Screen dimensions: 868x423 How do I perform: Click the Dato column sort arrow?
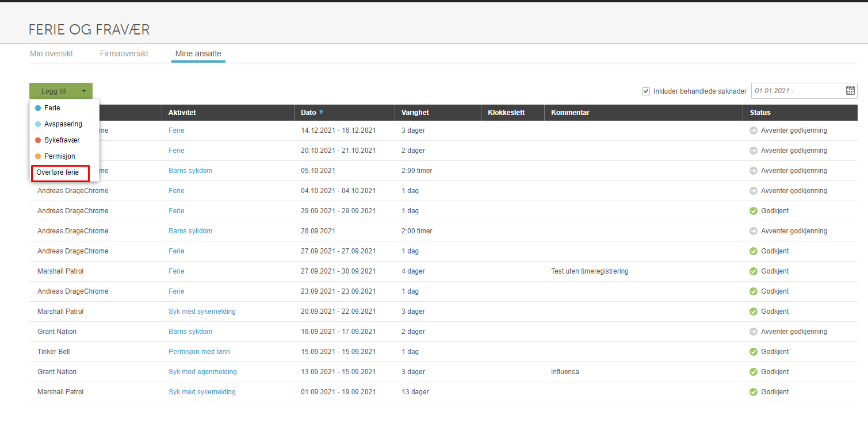pyautogui.click(x=322, y=113)
